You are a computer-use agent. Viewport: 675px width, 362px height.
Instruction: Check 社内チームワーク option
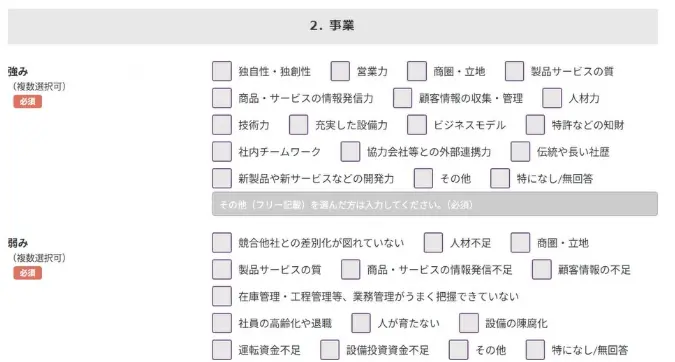[222, 152]
